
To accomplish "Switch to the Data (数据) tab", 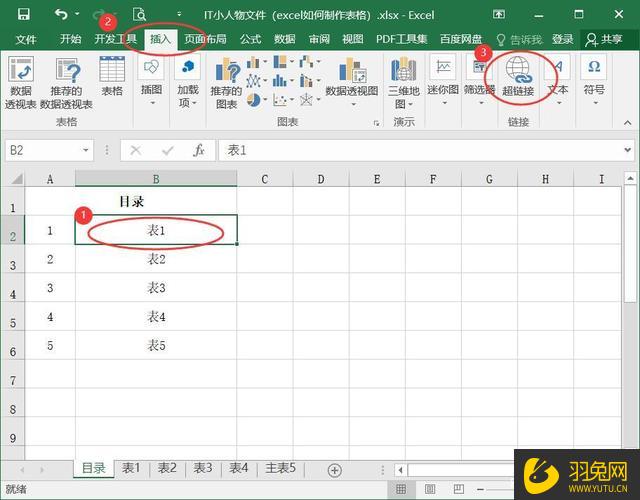I will (284, 39).
